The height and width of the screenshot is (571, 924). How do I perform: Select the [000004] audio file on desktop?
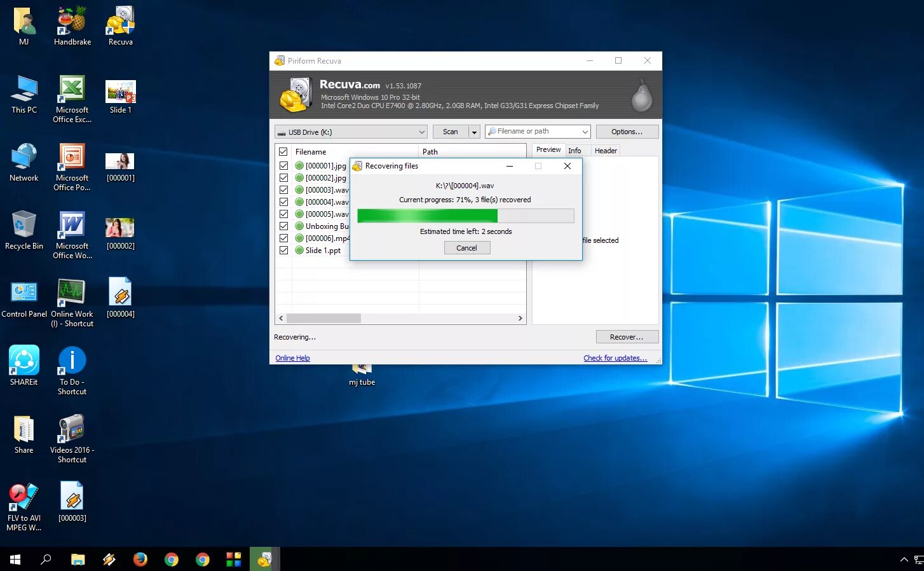click(x=121, y=297)
